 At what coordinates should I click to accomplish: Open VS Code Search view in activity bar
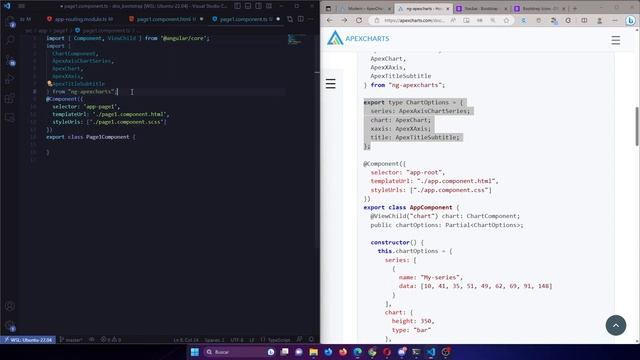(10, 40)
